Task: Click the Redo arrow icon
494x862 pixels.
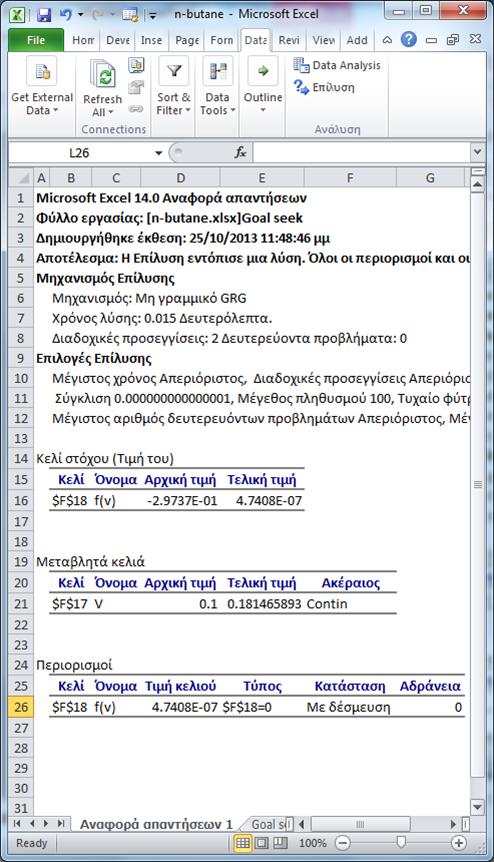Action: [x=98, y=14]
